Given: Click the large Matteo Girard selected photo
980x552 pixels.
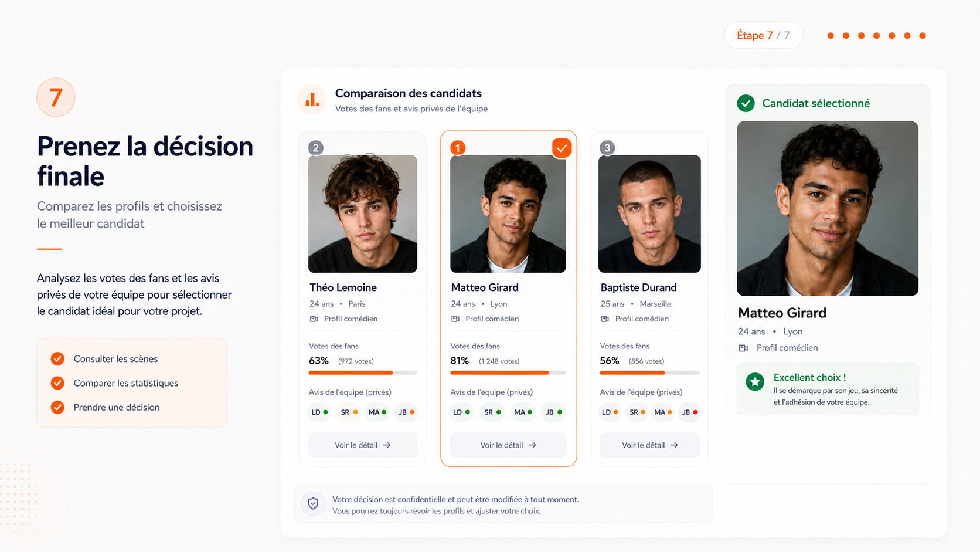Looking at the screenshot, I should pyautogui.click(x=828, y=208).
